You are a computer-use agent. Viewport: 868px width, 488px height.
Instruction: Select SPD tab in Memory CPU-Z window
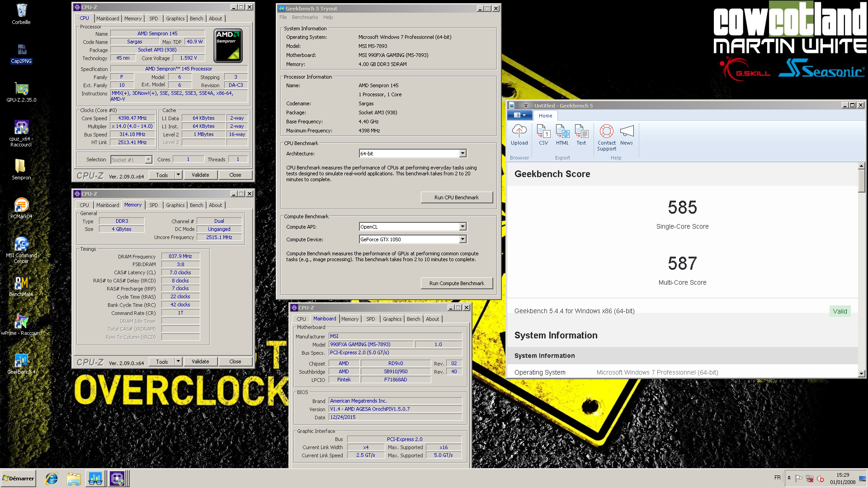154,205
